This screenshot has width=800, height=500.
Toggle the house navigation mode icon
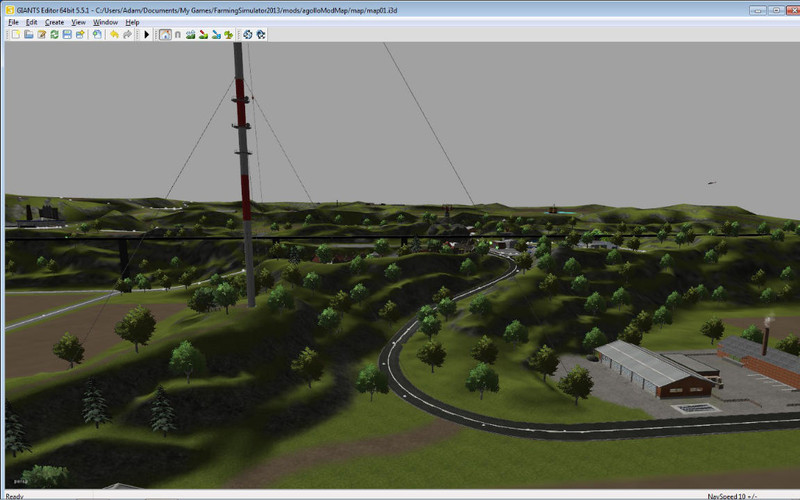coord(165,34)
